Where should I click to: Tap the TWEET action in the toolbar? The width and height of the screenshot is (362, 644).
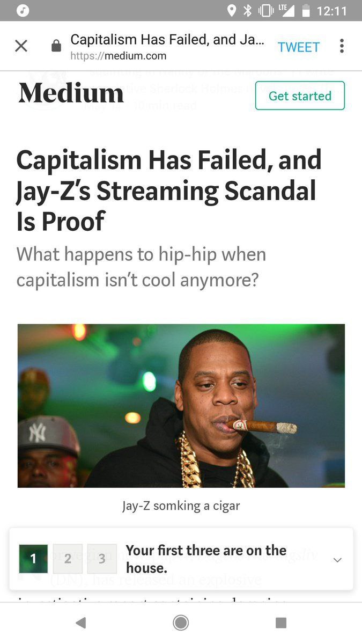tap(299, 47)
